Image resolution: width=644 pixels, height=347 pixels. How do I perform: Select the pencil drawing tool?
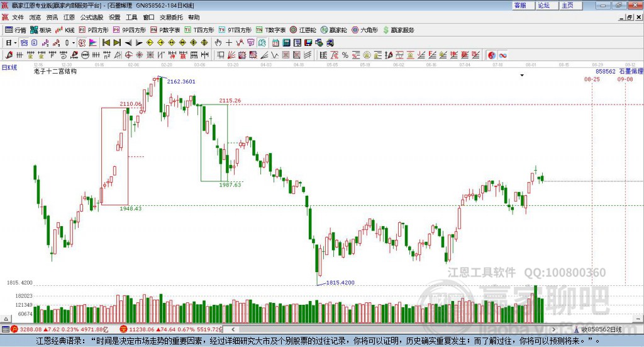(9, 55)
